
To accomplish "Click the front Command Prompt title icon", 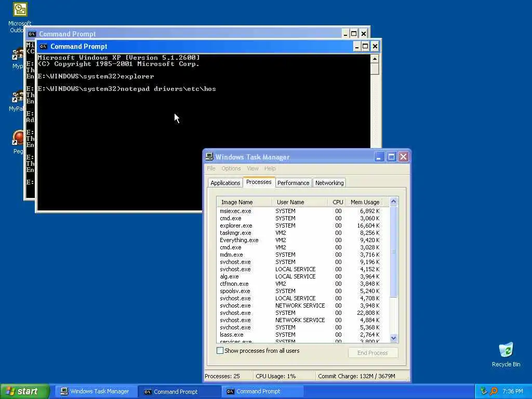I will click(x=43, y=46).
